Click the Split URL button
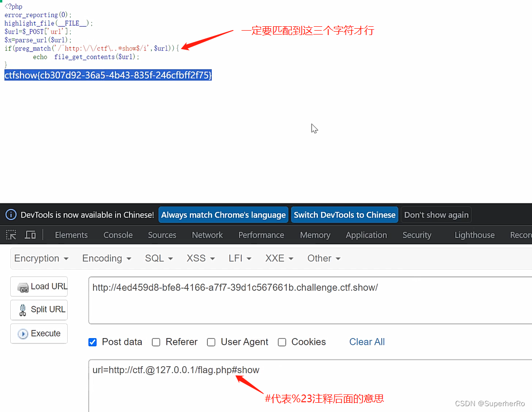The width and height of the screenshot is (532, 412). [39, 309]
